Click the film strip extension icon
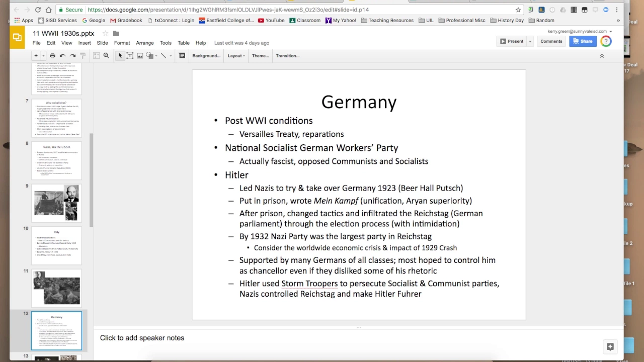Screen dimensions: 644x362 [x=574, y=10]
